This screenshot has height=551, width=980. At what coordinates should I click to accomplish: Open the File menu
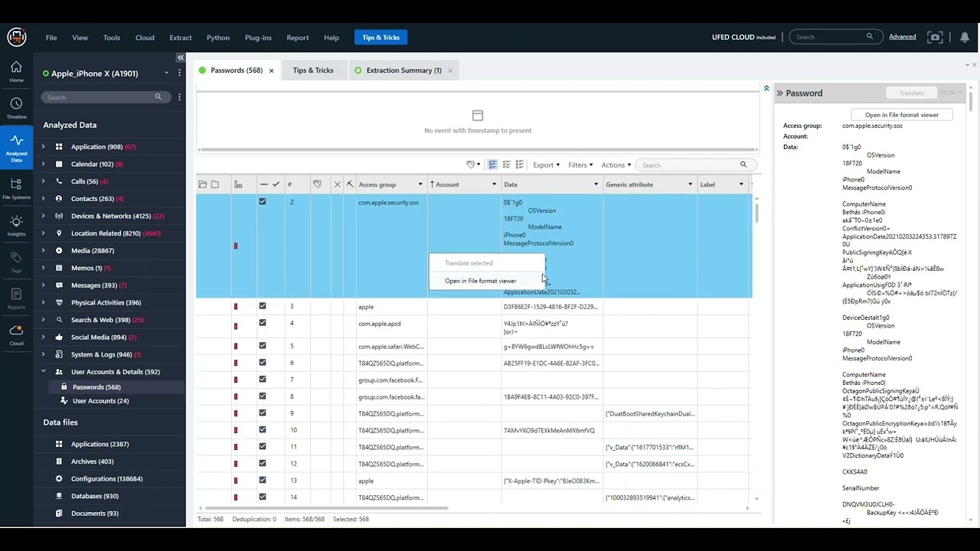pos(51,37)
